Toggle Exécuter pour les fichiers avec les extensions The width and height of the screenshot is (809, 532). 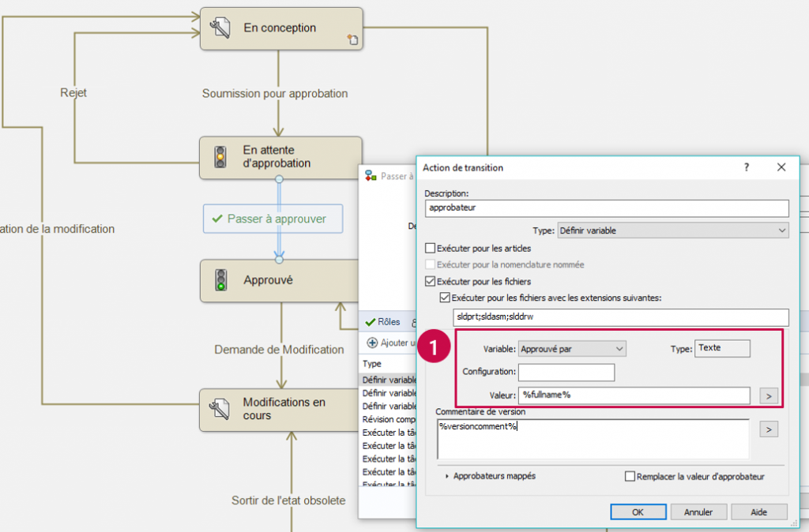445,298
